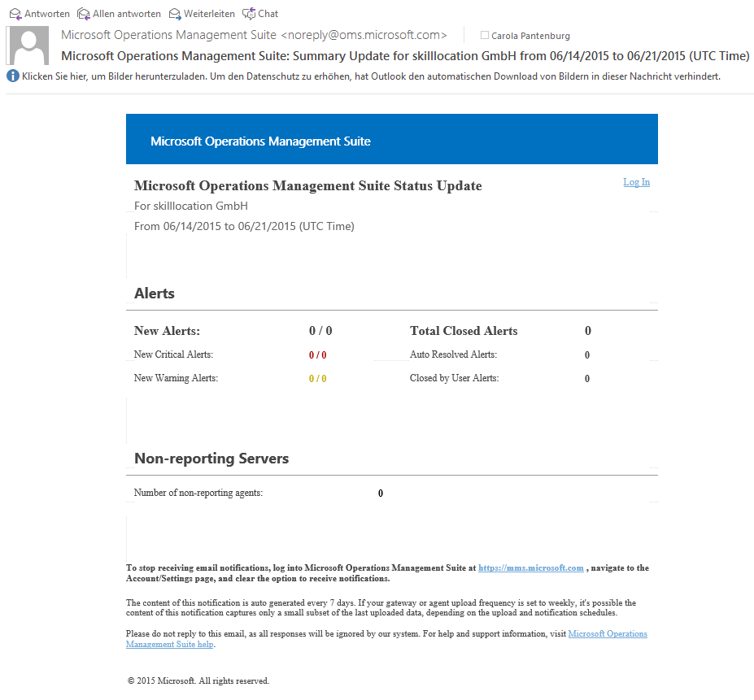
Task: Open the Microsoft Operations Management Suite help link
Action: (608, 634)
